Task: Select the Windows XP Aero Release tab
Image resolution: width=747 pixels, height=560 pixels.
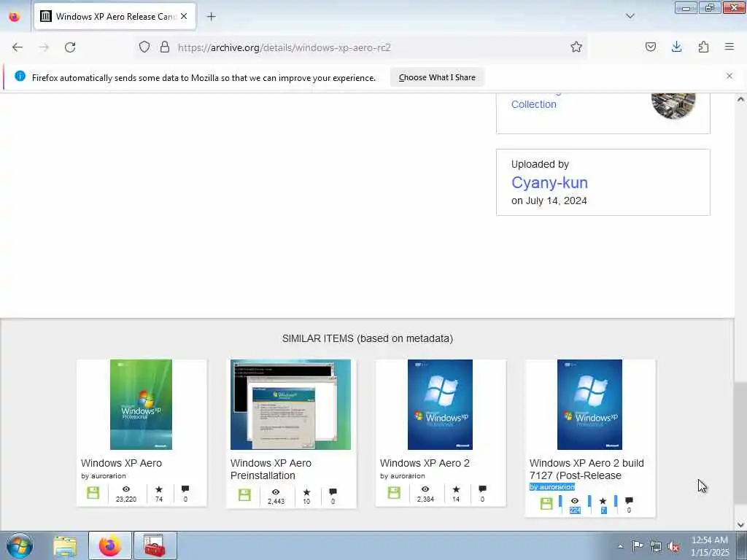Action: [115, 16]
